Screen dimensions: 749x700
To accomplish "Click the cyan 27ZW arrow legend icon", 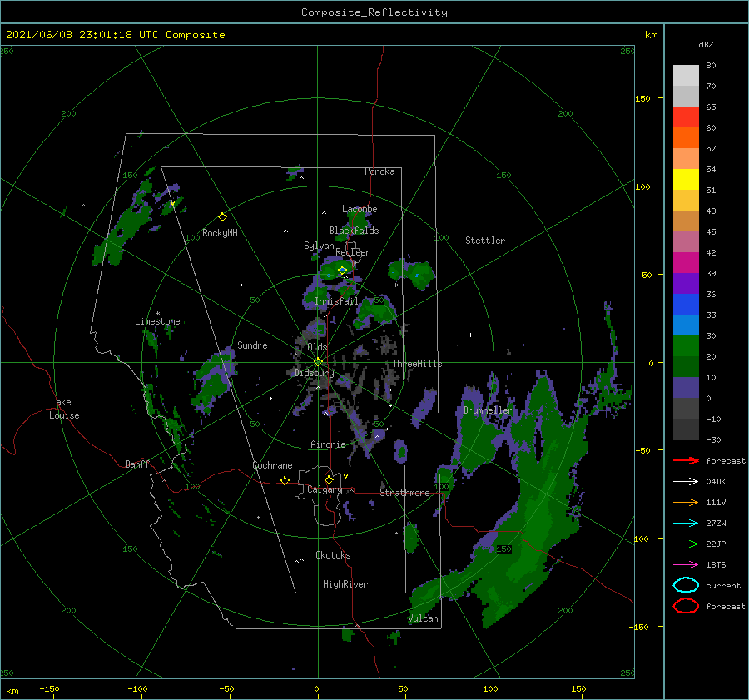I will [687, 523].
